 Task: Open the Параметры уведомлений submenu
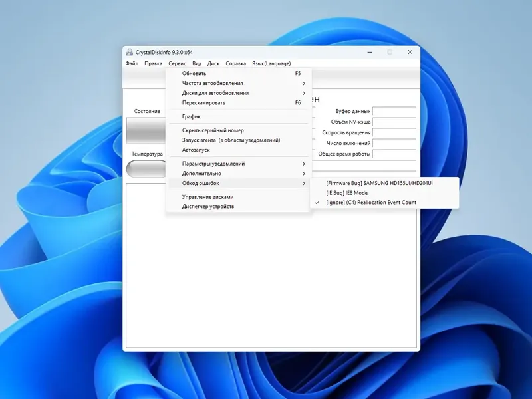(x=239, y=164)
